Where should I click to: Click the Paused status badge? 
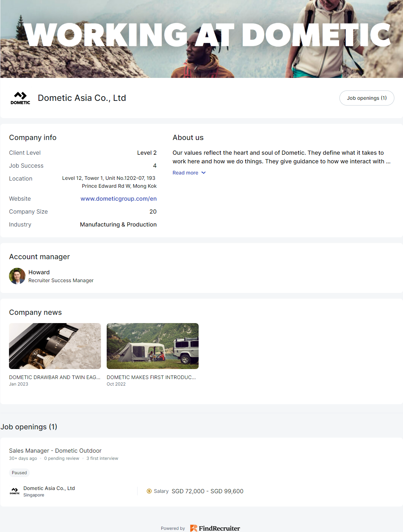pyautogui.click(x=19, y=473)
